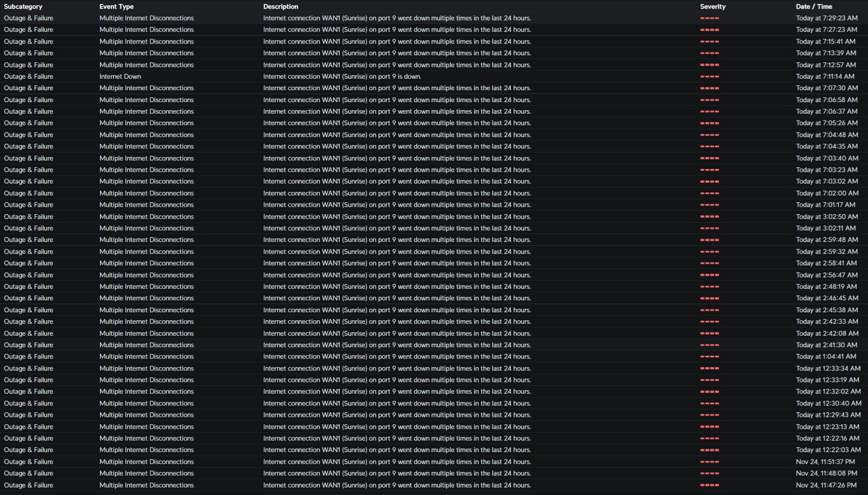
Task: Click severity bars for Nov 24, 11:47:26 PM
Action: [709, 485]
